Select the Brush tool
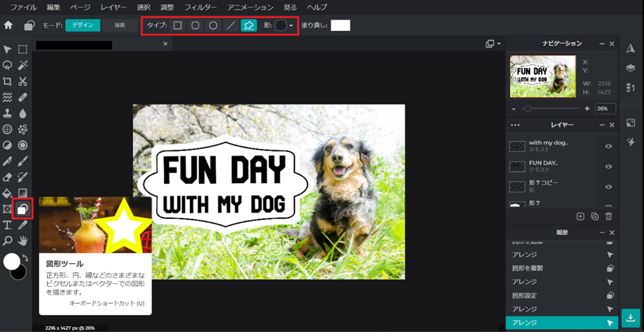 coord(23,161)
